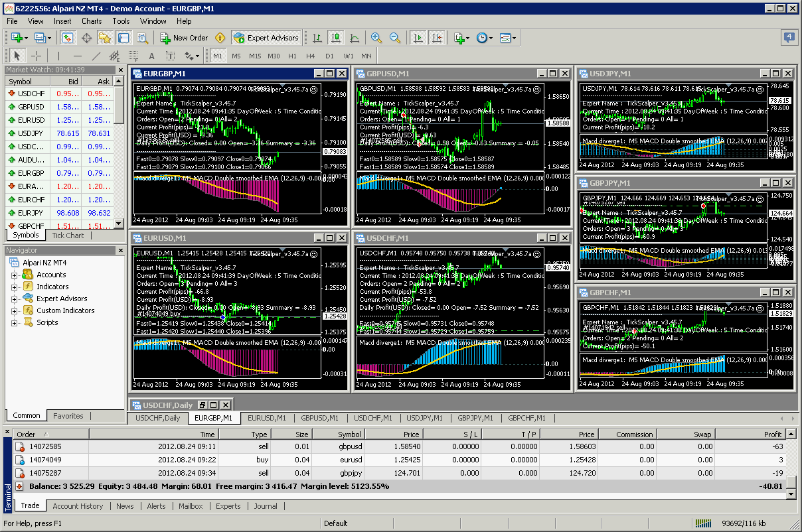This screenshot has width=802, height=532.
Task: Open the New Chart toolbar icon
Action: [16, 38]
